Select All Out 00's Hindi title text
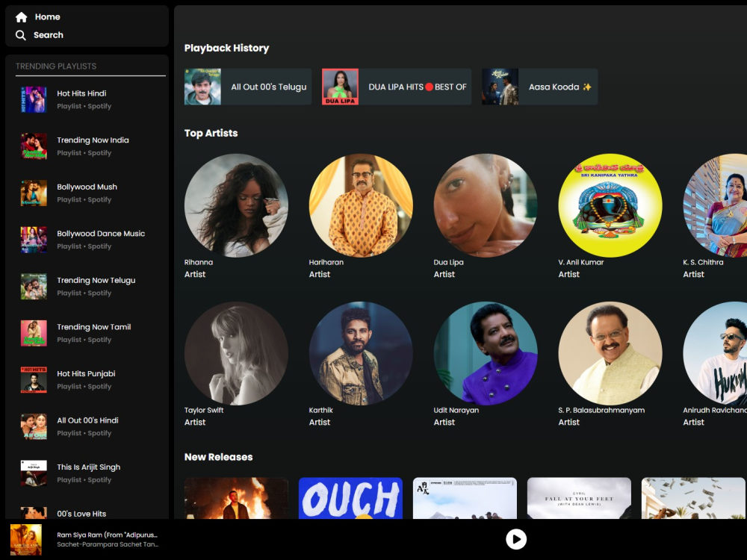 click(87, 420)
